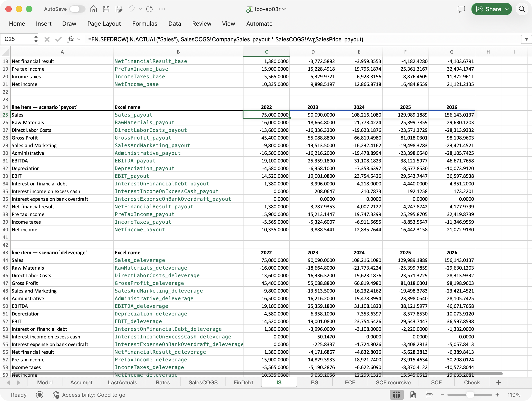Click the Select All corner triangle
The image size is (532, 401).
6,52
